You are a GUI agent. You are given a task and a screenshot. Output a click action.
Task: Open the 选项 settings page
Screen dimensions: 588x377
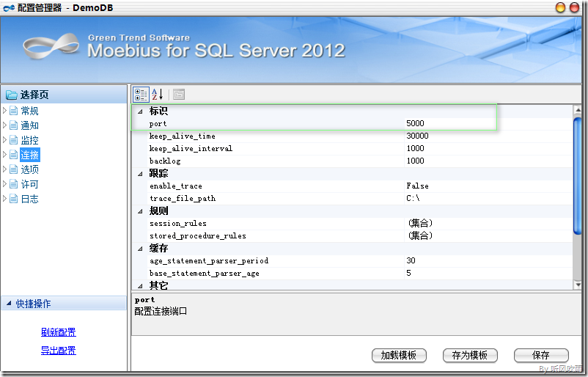(x=29, y=169)
